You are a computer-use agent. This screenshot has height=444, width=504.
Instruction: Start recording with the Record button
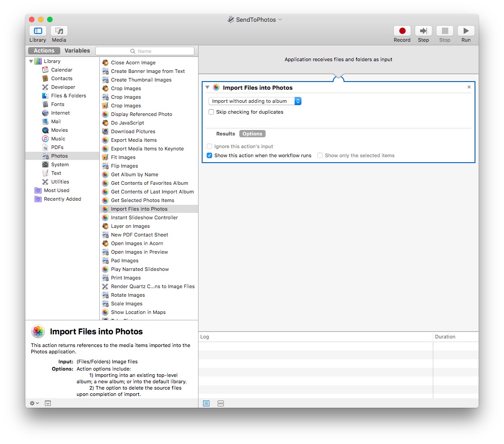click(x=402, y=31)
